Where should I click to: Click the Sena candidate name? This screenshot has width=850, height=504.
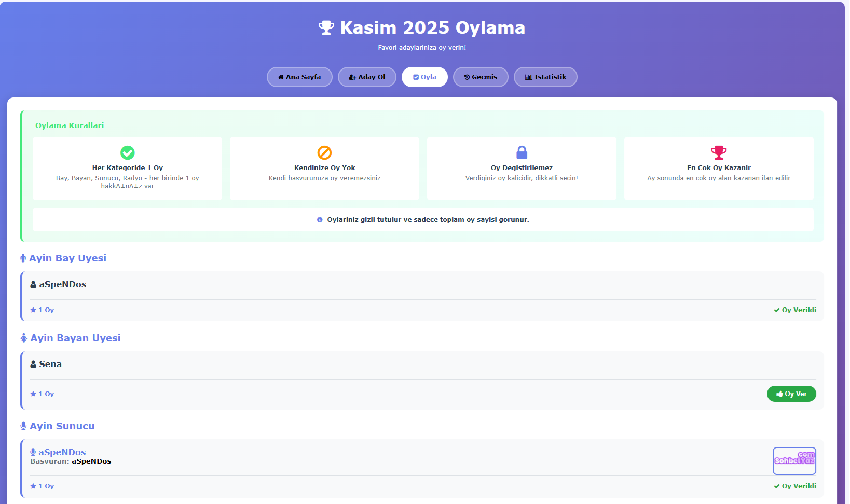[50, 365]
